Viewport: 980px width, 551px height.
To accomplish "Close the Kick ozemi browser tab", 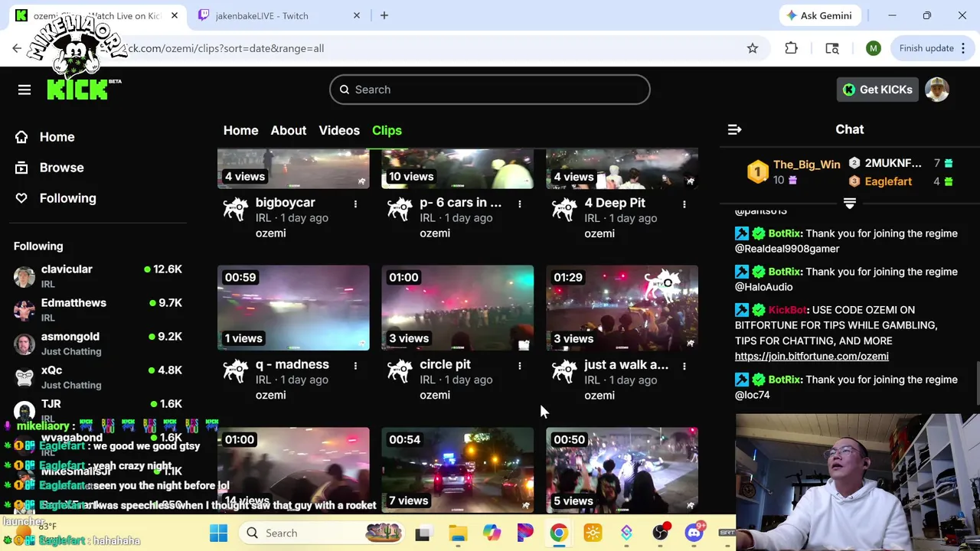I will [x=175, y=15].
